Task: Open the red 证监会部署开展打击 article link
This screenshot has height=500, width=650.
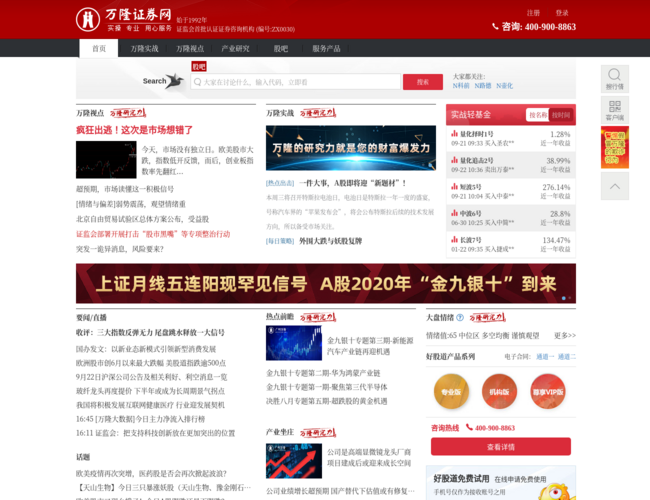Action: click(153, 234)
